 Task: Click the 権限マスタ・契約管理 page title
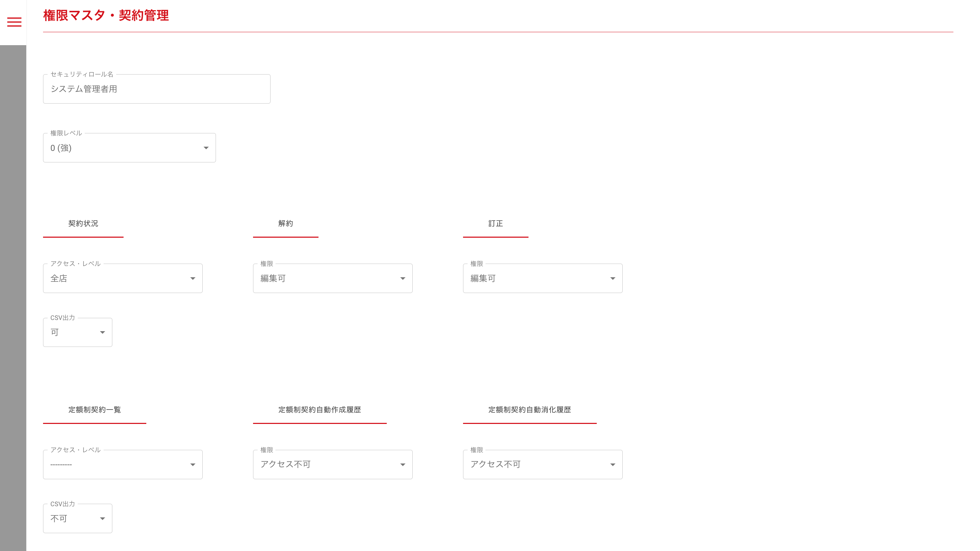point(106,16)
